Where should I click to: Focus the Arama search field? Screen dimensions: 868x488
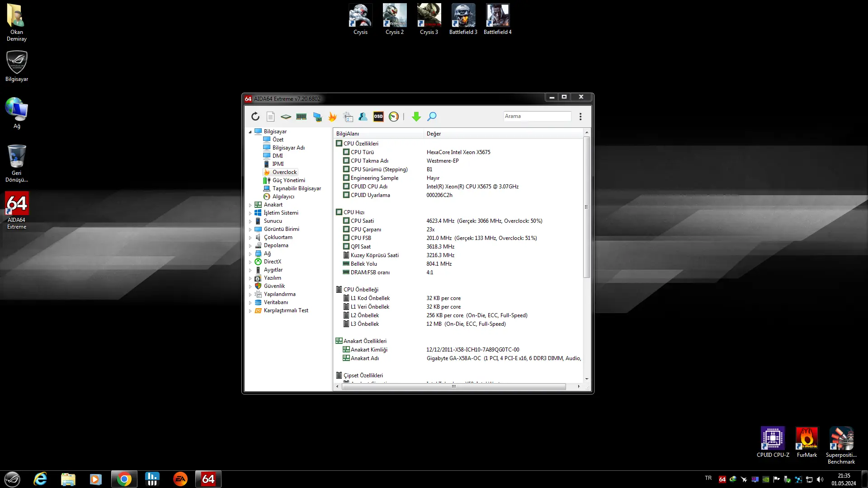537,116
